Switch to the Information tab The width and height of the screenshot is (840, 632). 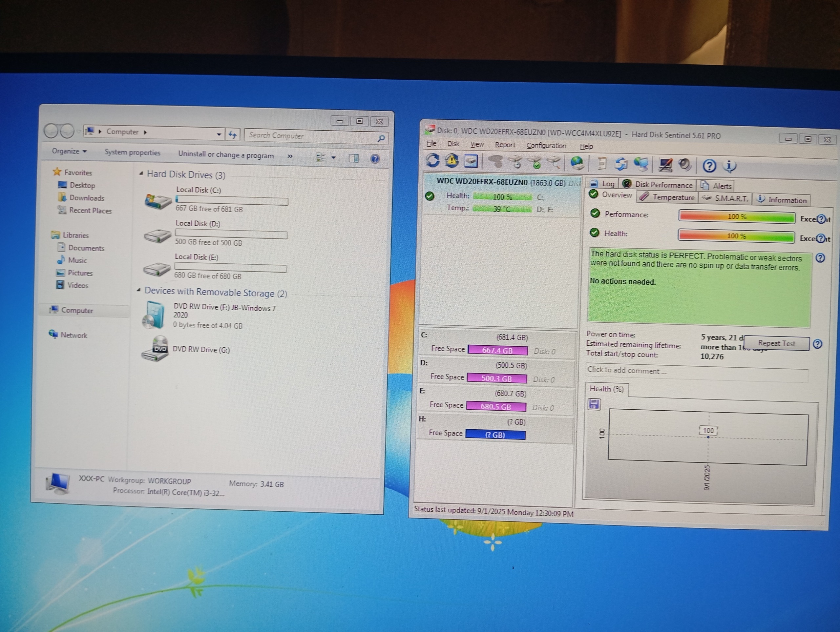pyautogui.click(x=781, y=200)
